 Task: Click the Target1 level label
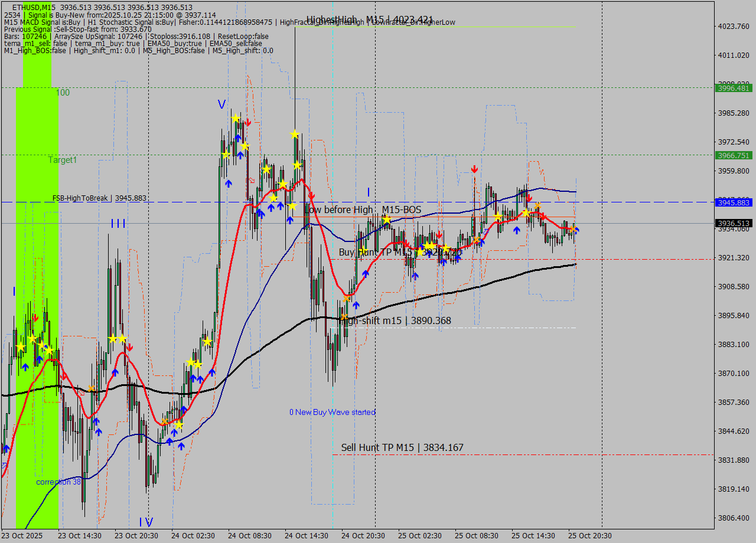pos(63,160)
